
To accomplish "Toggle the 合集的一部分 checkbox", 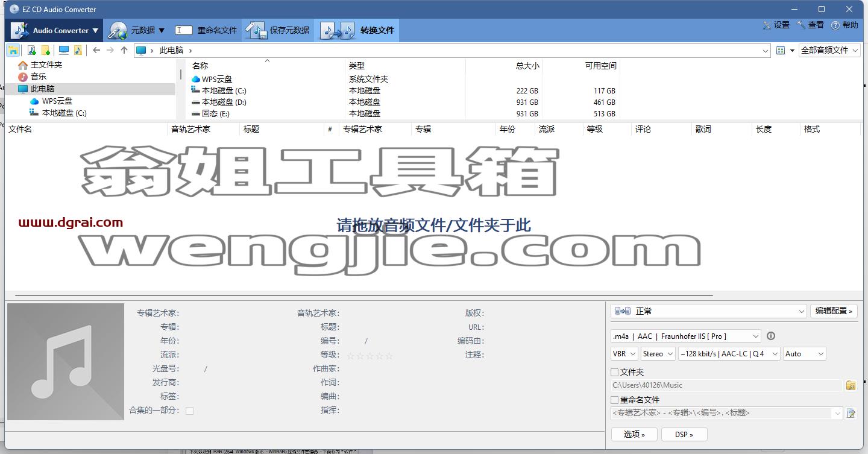I will click(189, 411).
